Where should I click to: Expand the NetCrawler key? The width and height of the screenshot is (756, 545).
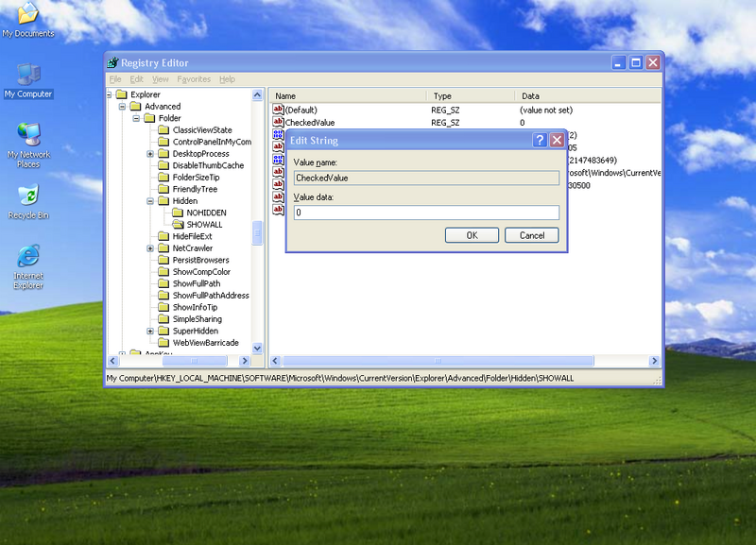(x=150, y=248)
